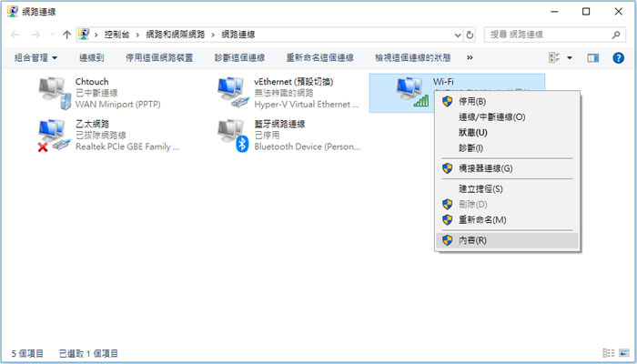The width and height of the screenshot is (637, 364).
Task: Open 內容(R) properties in context menu
Action: (x=508, y=240)
